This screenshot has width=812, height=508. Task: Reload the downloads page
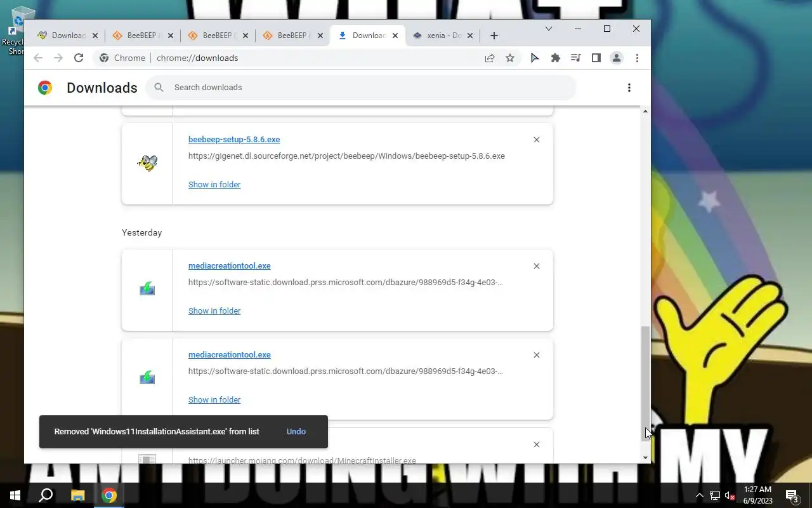[x=79, y=58]
